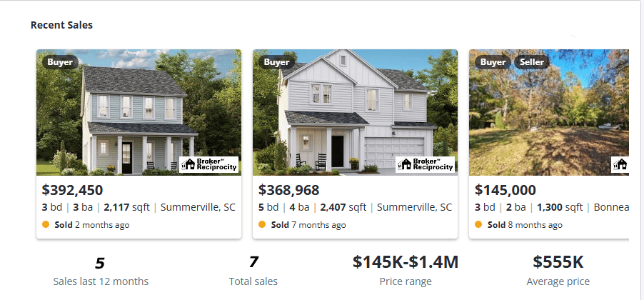Click the Buyer badge on the second listing

coord(276,62)
